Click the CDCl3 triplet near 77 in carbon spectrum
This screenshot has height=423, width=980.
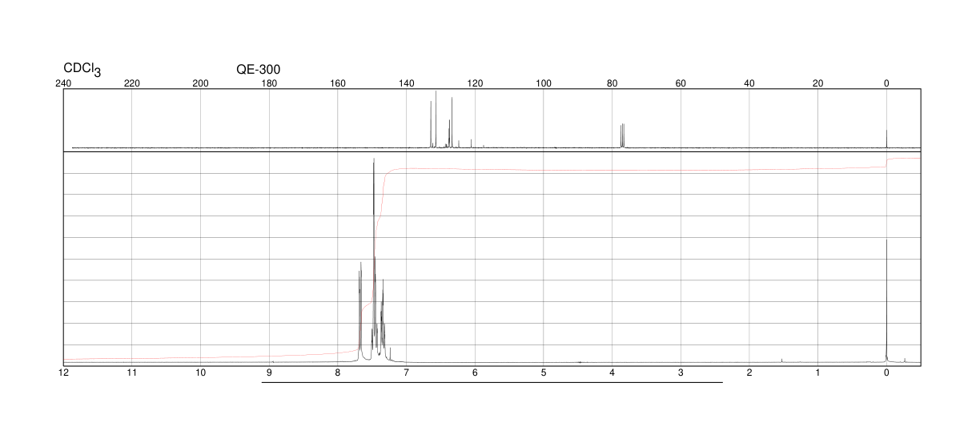coord(622,135)
